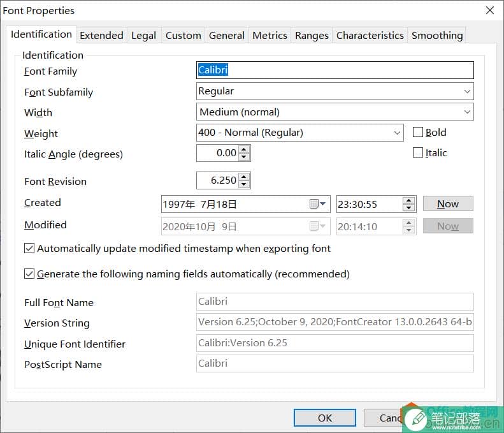
Task: Click the Now button for Created
Action: pos(448,203)
